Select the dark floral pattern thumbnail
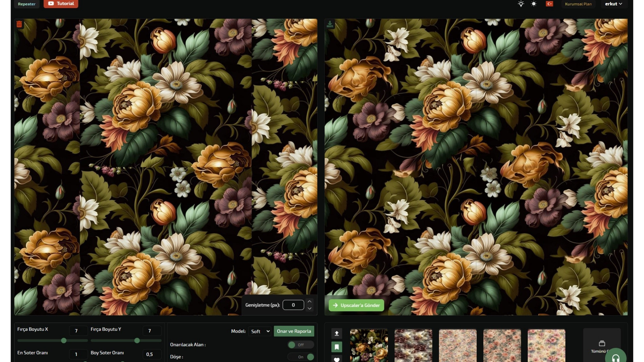 [x=369, y=345]
